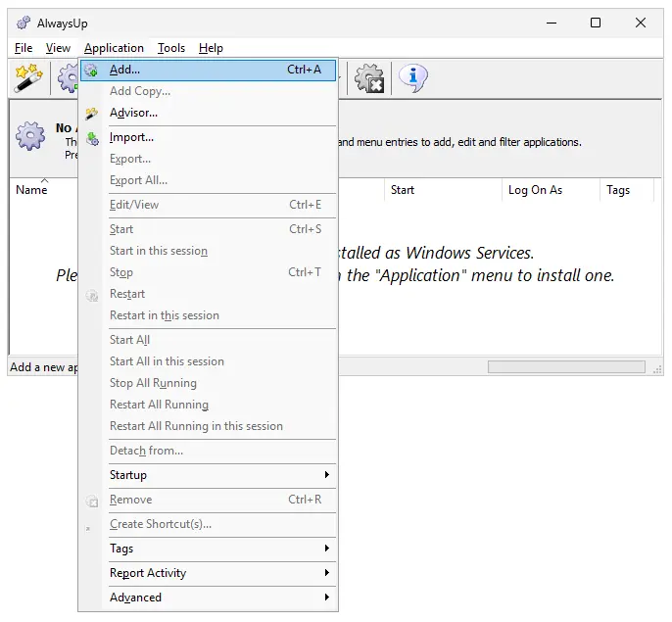This screenshot has height=622, width=672.
Task: Click the Log On As column header
Action: click(535, 190)
